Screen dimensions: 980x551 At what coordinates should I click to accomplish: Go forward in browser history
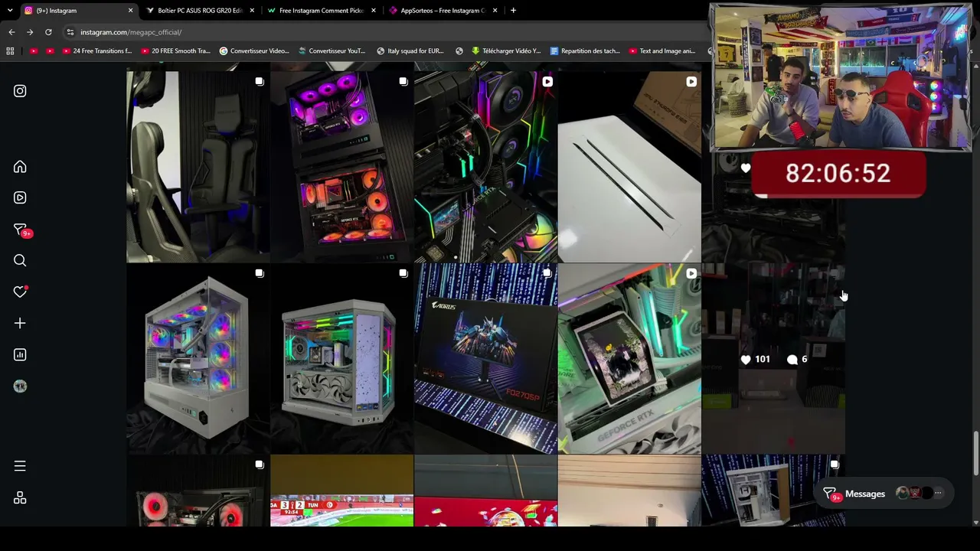[x=30, y=32]
